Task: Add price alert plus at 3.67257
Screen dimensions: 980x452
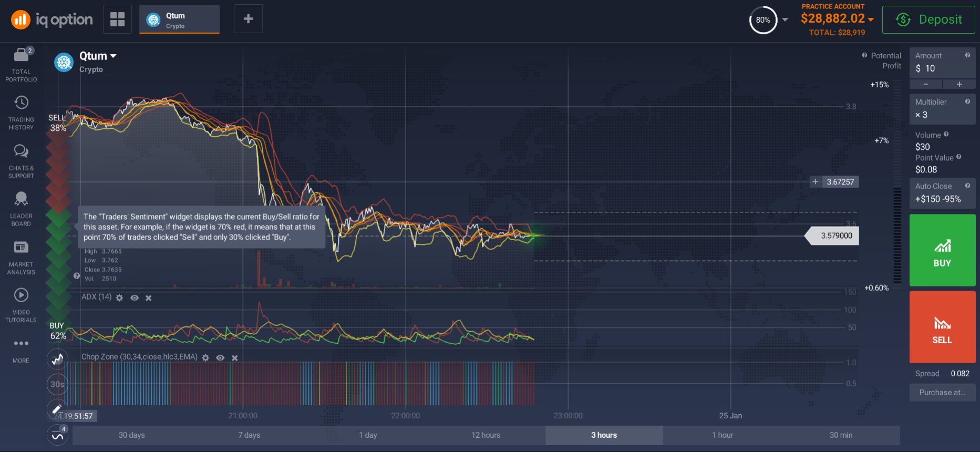Action: [816, 182]
